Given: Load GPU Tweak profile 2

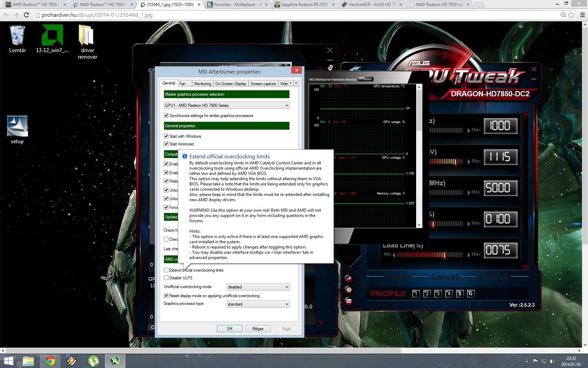Looking at the screenshot, I should [x=427, y=294].
